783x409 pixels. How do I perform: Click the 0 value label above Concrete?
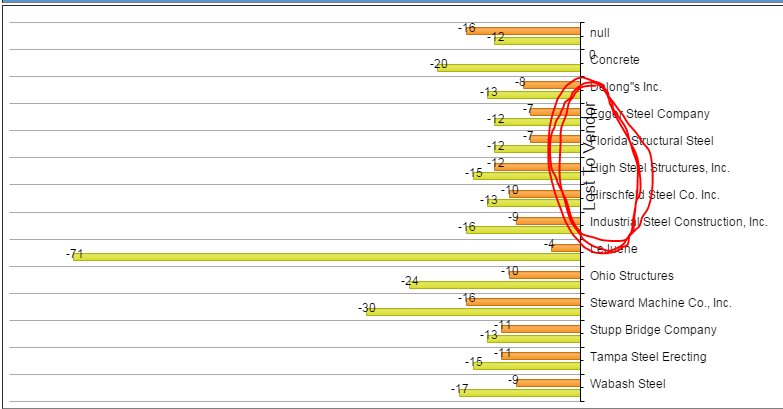[x=592, y=54]
